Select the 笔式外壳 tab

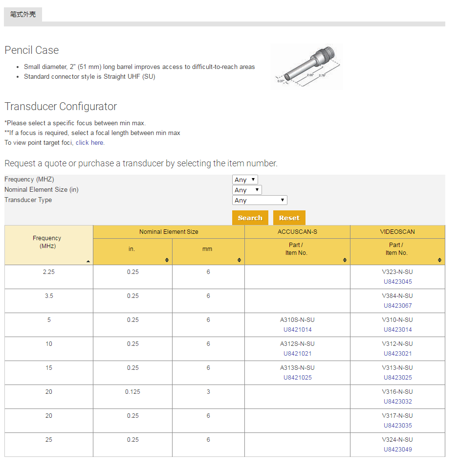(x=23, y=15)
